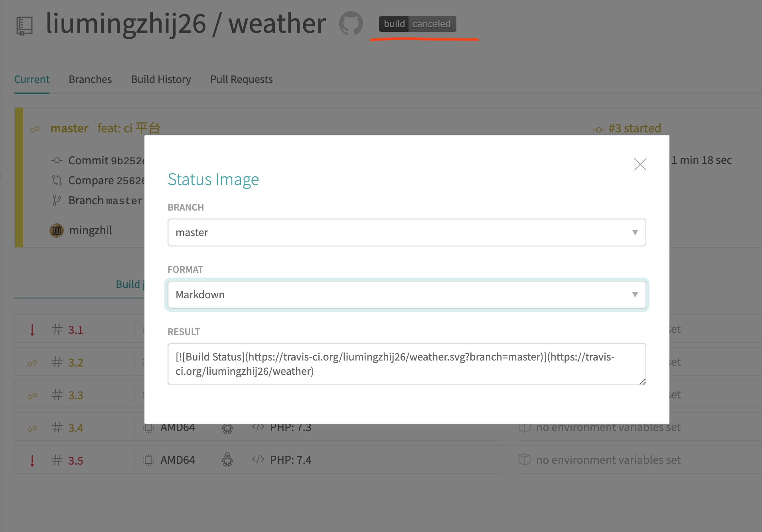Open the Pull Requests tab
Viewport: 762px width, 532px height.
pyautogui.click(x=241, y=79)
